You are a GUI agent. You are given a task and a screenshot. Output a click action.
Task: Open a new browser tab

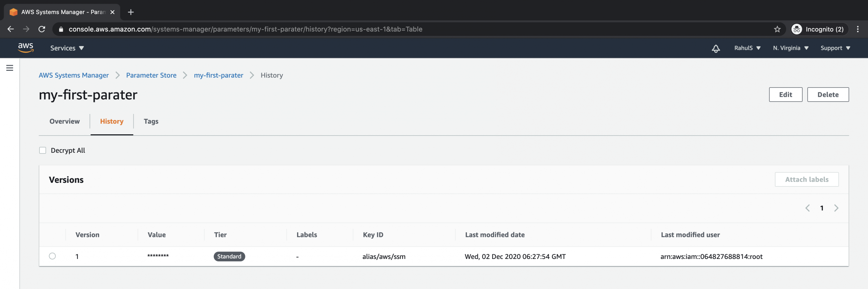tap(131, 12)
